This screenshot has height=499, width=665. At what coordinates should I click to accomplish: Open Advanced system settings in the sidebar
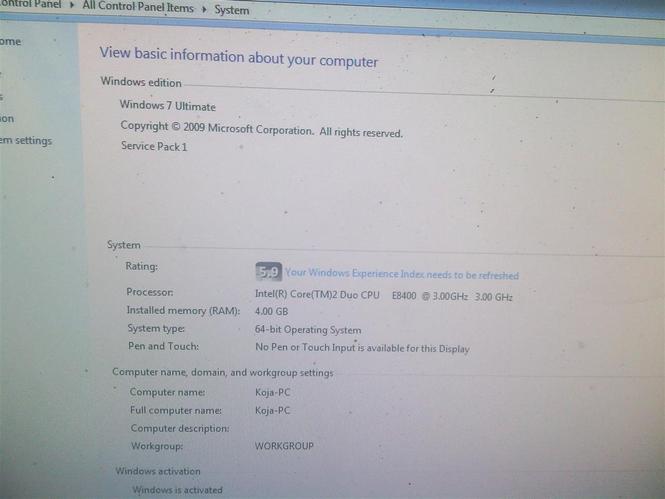26,140
